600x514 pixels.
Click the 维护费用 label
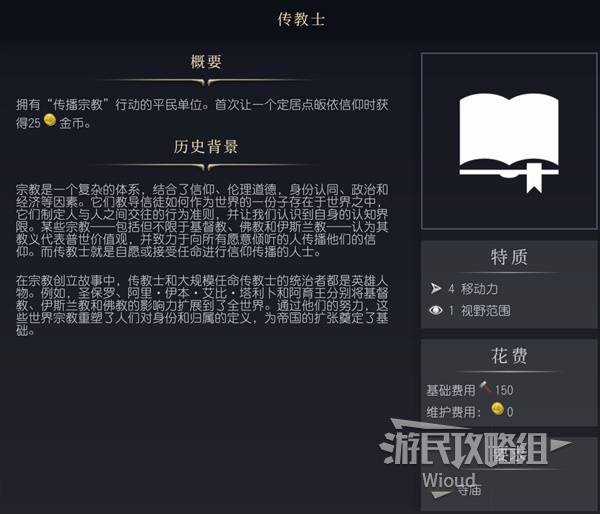coord(453,412)
